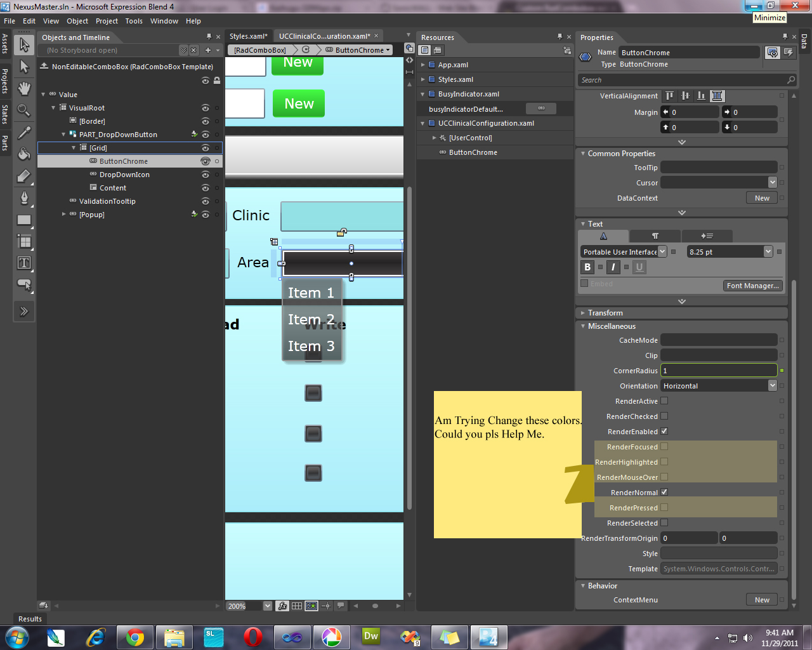Toggle visibility eye of ButtonChrome layer
Viewport: 812px width, 650px height.
[205, 161]
